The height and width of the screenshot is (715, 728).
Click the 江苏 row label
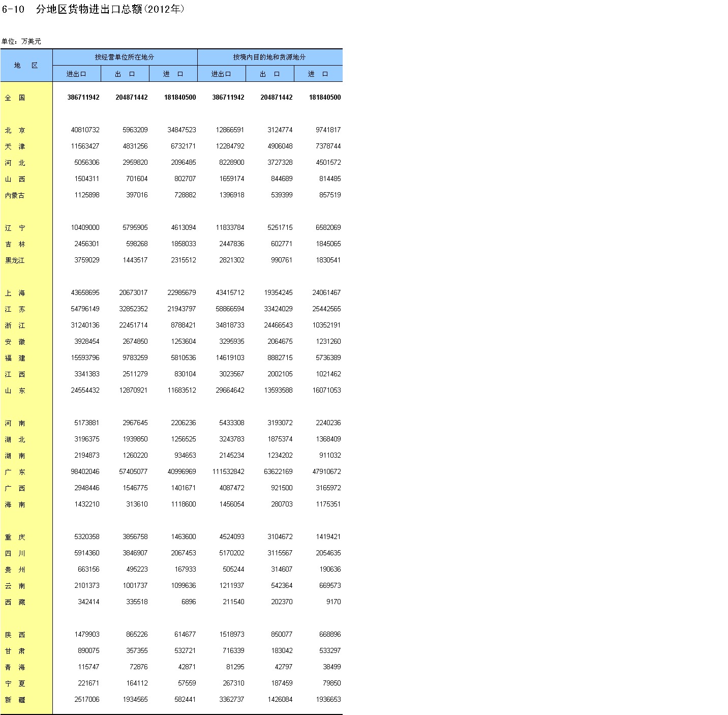point(15,309)
